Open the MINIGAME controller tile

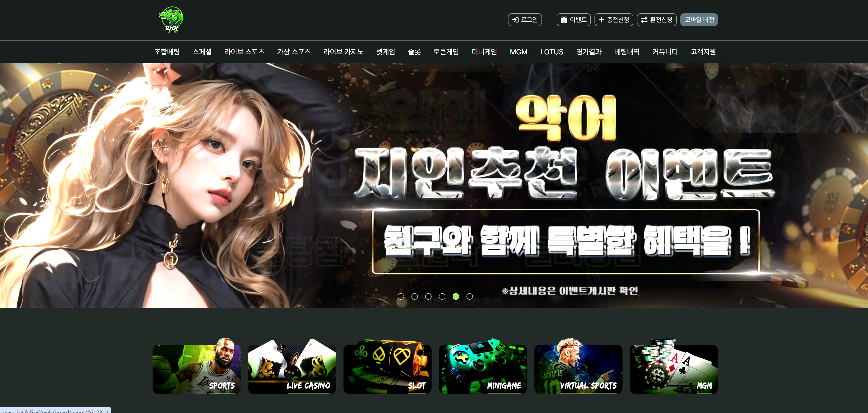[x=483, y=369]
